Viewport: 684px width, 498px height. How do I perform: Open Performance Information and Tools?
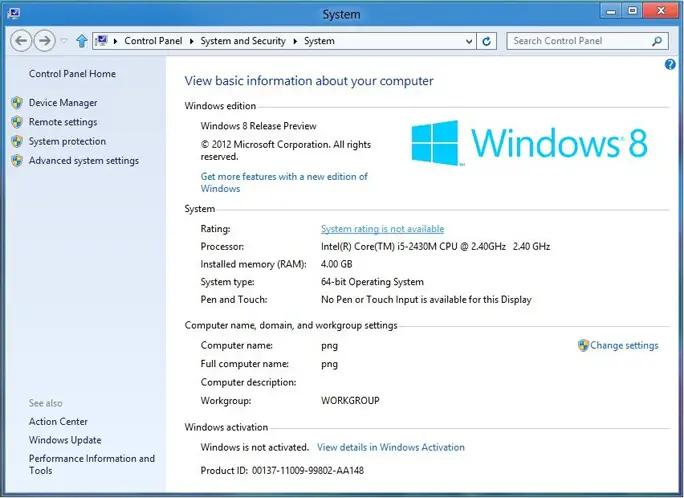tap(92, 464)
